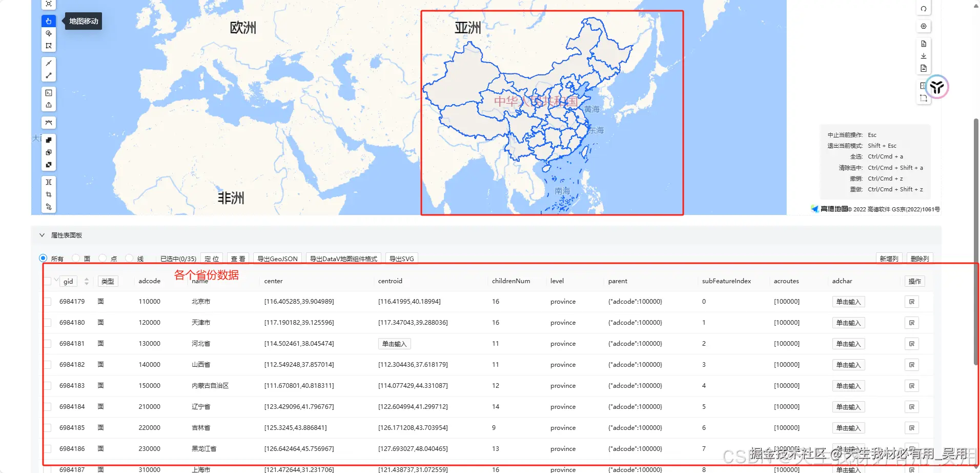
Task: Collapse the 属性表面板 panel
Action: click(x=42, y=235)
